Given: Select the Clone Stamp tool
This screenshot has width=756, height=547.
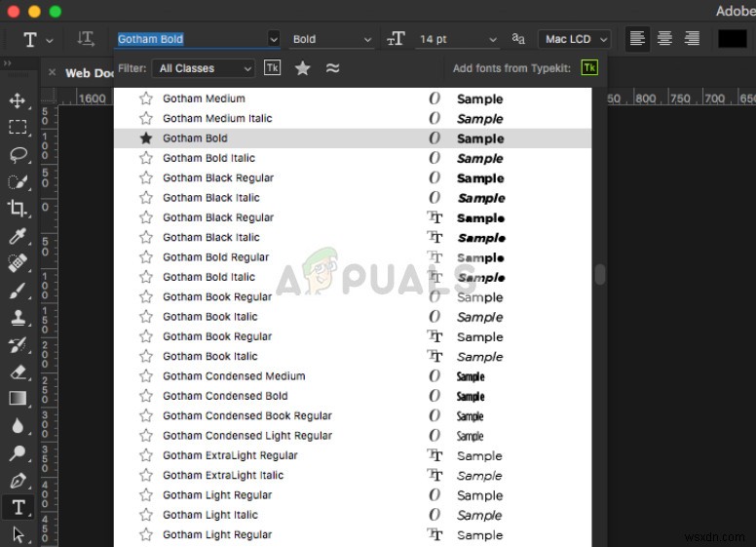Looking at the screenshot, I should (18, 318).
